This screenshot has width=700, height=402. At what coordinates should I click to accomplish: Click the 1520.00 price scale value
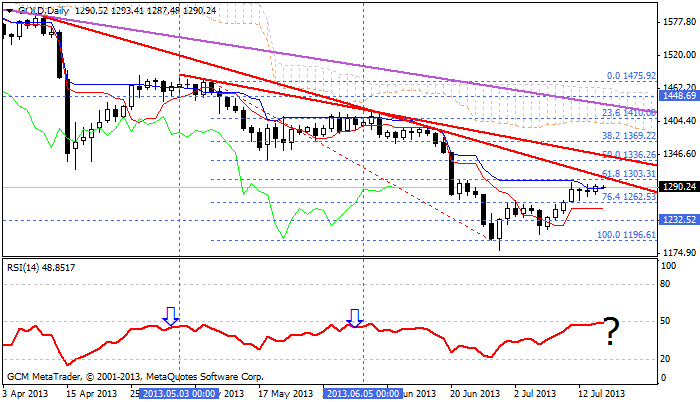(680, 55)
